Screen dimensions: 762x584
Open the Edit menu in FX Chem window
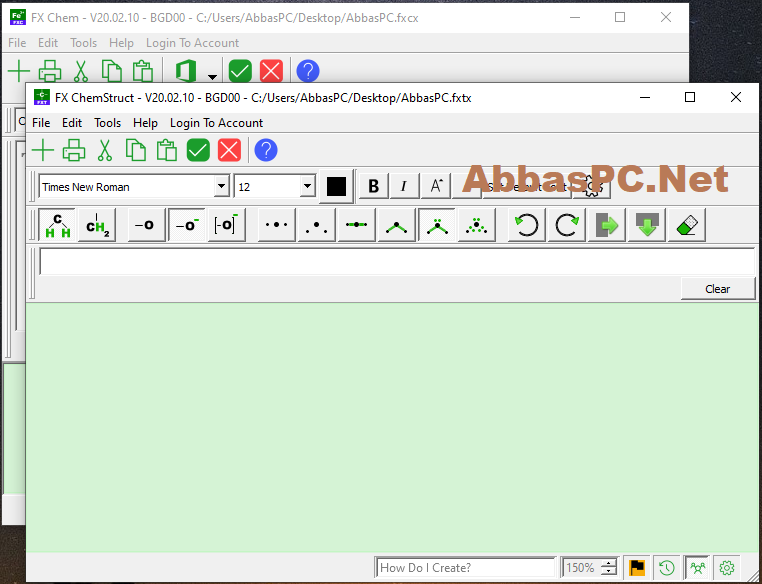point(48,43)
